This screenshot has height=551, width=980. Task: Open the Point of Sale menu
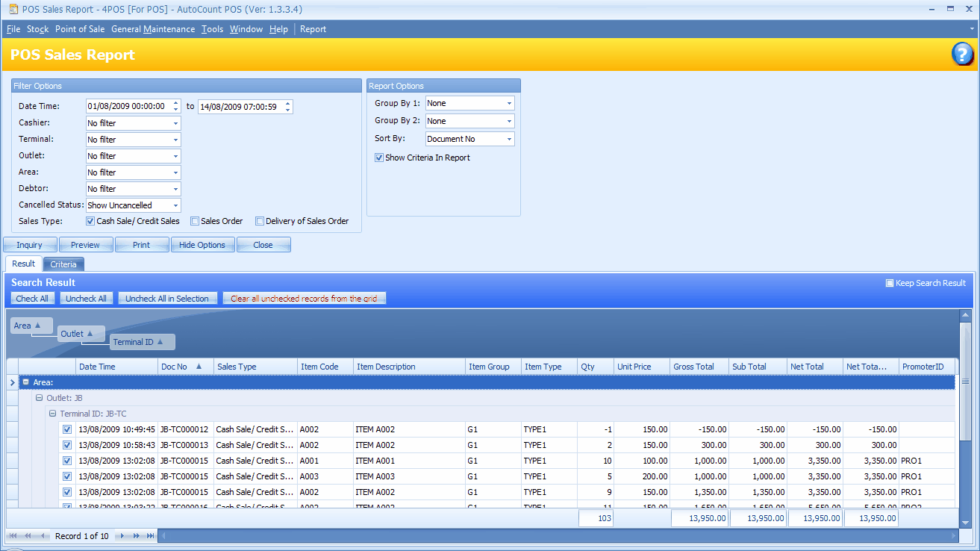(80, 29)
